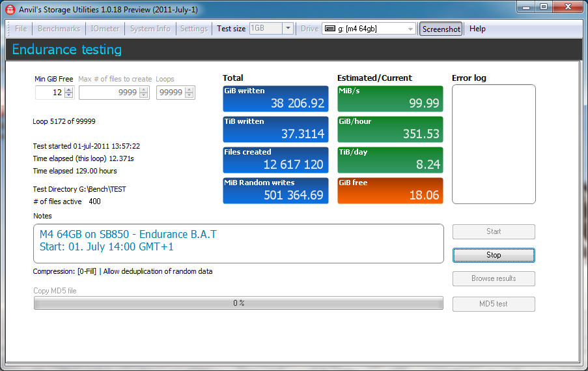Stop the endurance test
588x371 pixels.
click(494, 255)
